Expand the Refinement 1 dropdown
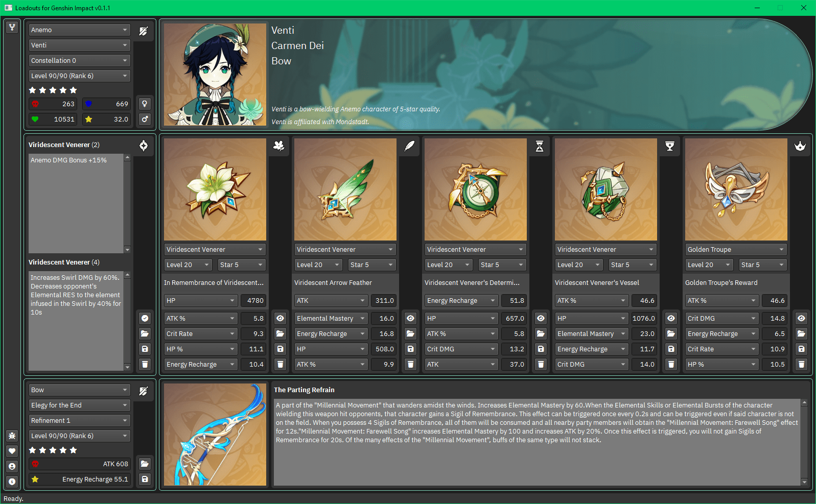The image size is (816, 504). coord(79,420)
